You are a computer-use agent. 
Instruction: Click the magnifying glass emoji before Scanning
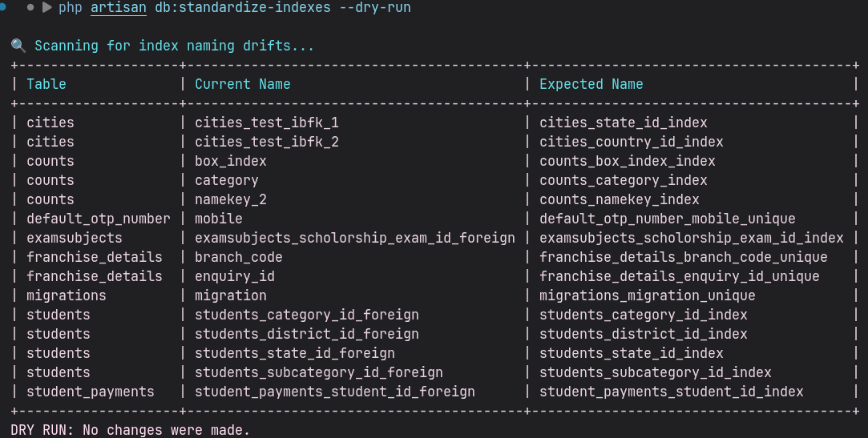[18, 46]
